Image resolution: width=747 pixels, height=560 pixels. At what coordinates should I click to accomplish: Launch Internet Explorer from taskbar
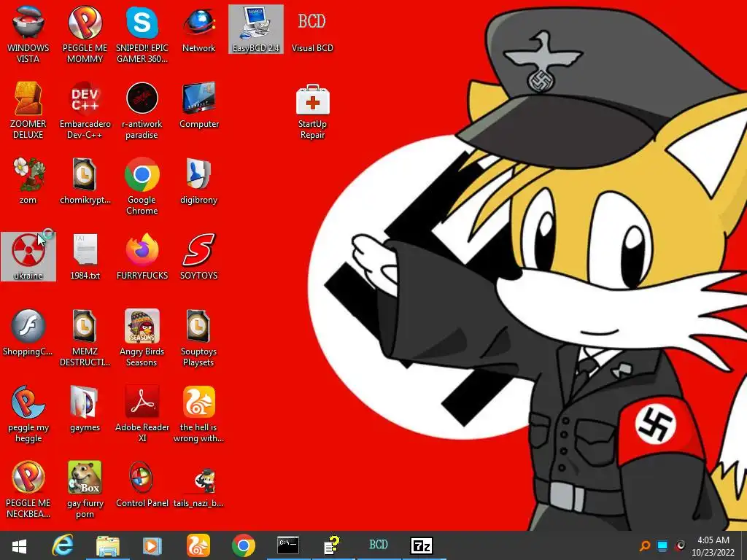coord(63,545)
